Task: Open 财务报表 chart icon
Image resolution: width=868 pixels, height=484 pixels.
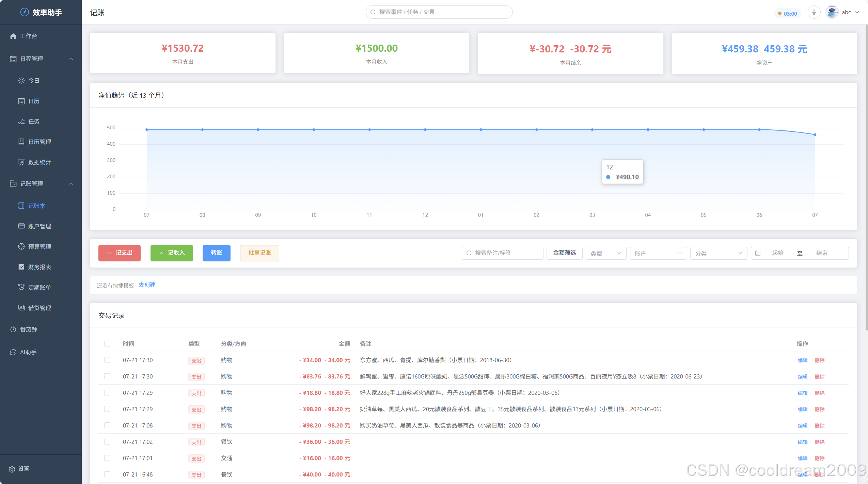Action: [x=21, y=267]
